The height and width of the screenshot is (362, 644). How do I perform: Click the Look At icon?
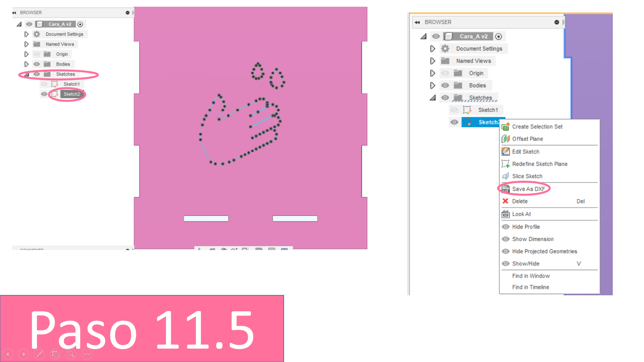click(x=505, y=214)
